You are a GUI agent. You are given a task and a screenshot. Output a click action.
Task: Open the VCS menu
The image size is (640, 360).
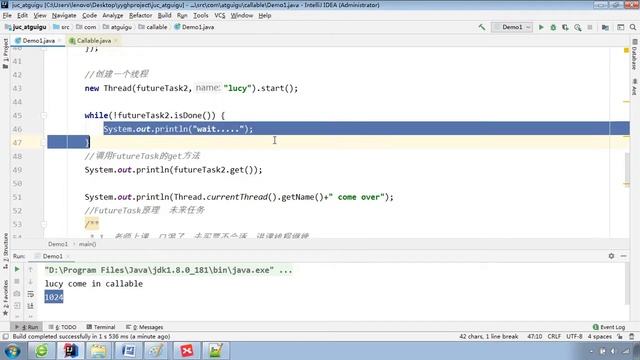pos(220,15)
